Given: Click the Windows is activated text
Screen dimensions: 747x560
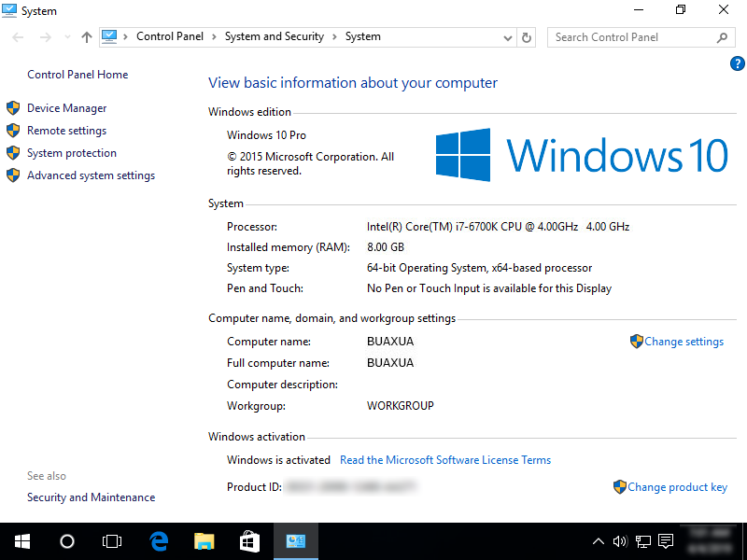Looking at the screenshot, I should pyautogui.click(x=278, y=460).
